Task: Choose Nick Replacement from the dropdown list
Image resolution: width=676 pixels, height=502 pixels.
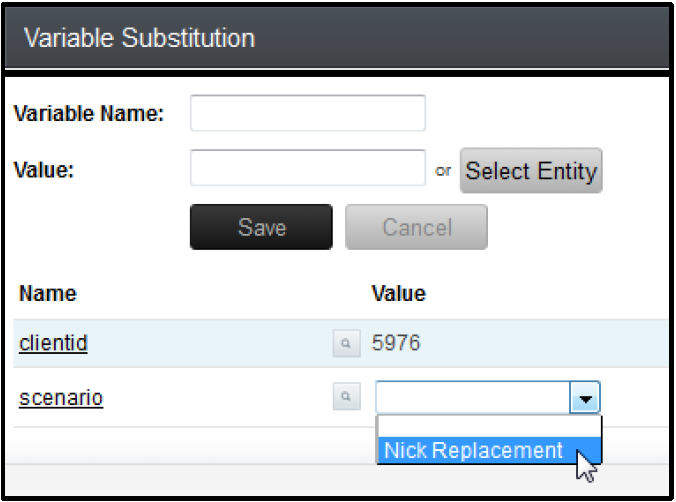Action: [474, 451]
